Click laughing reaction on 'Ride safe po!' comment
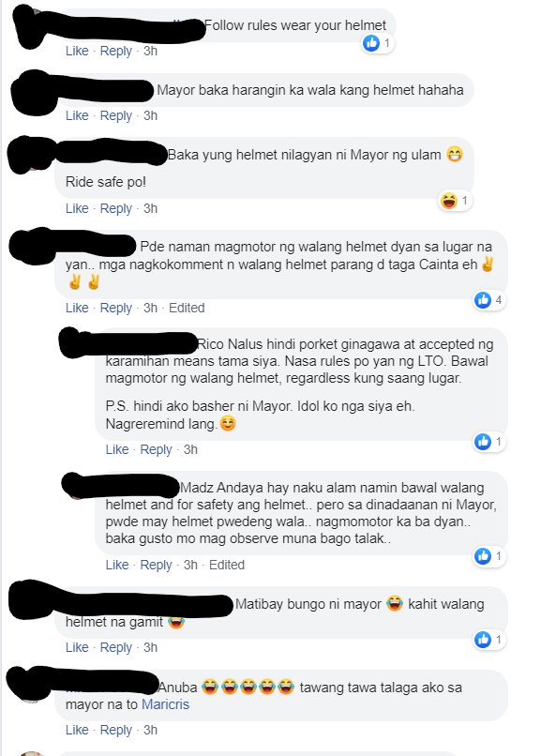 point(455,201)
